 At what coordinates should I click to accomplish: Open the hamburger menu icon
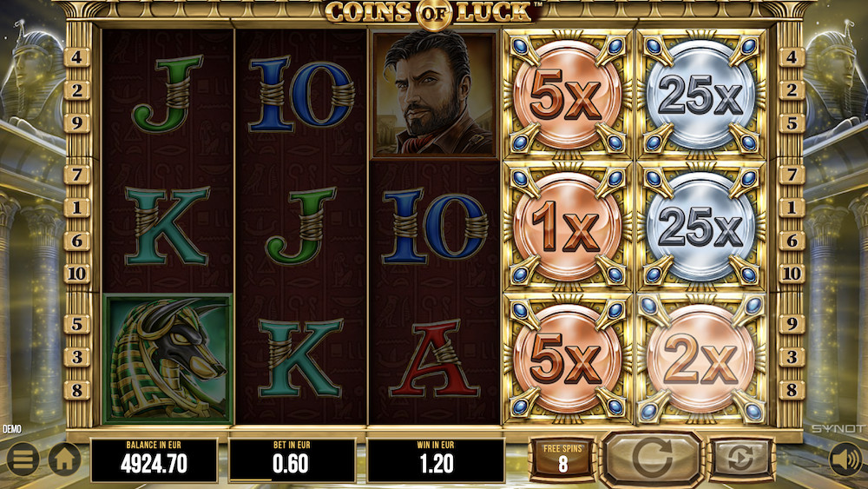pos(23,459)
